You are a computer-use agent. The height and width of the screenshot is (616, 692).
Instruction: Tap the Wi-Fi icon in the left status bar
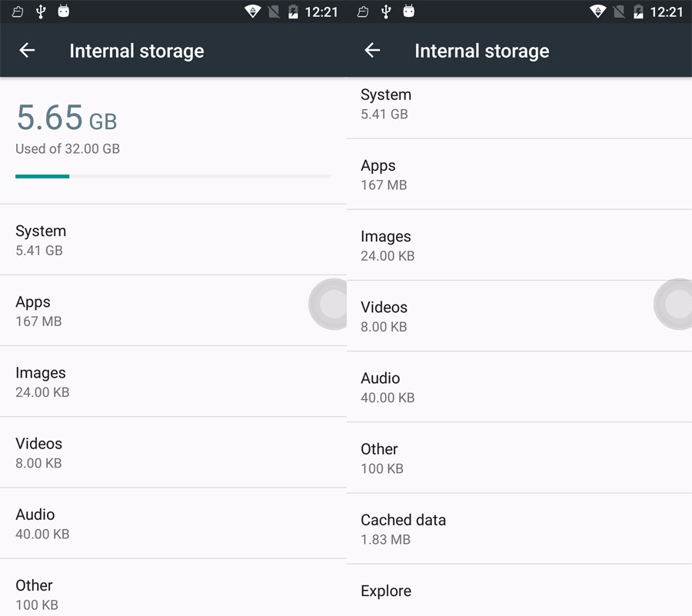252,12
